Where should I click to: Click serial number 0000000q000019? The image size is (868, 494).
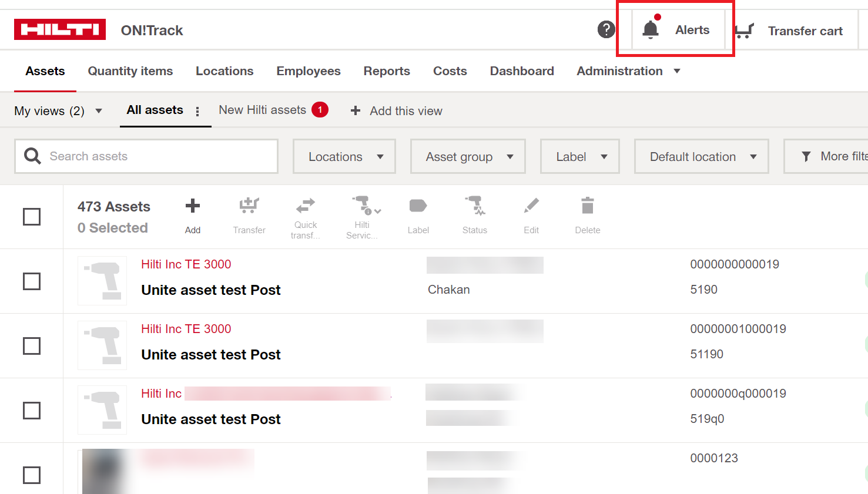point(738,394)
